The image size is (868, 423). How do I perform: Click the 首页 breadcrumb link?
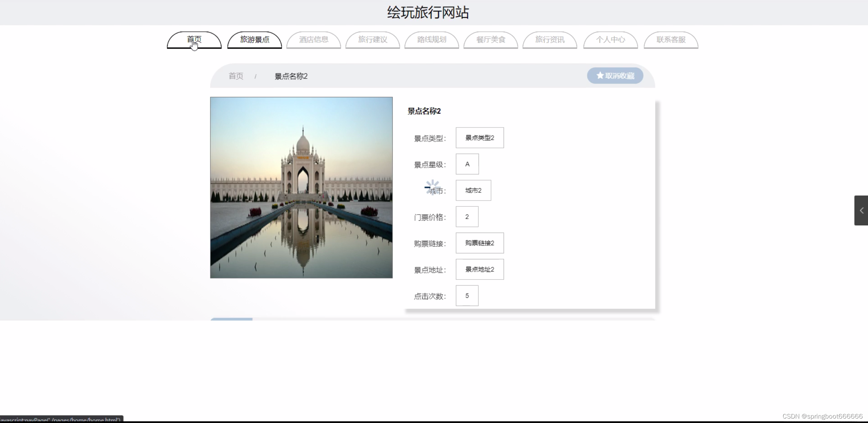[x=236, y=76]
